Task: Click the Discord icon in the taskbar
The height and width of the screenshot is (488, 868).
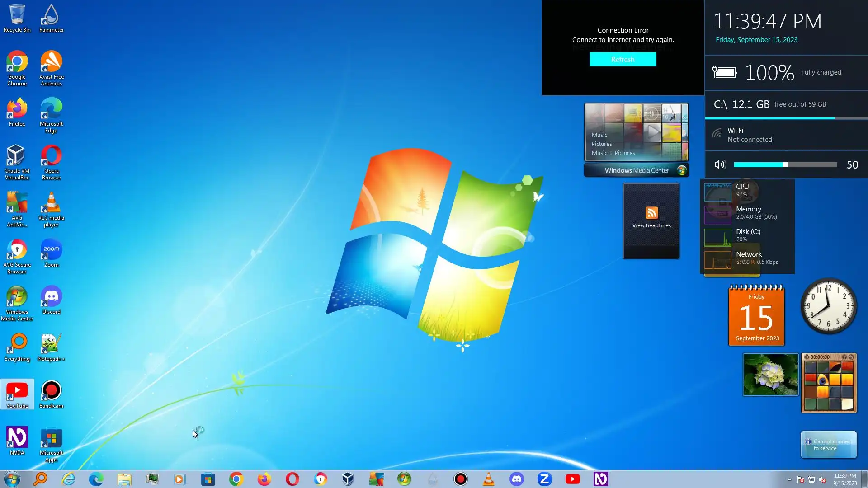Action: click(516, 479)
